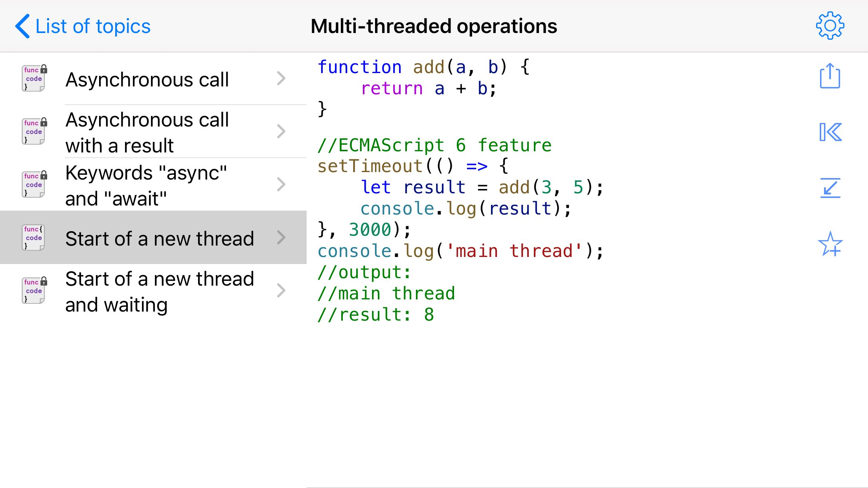Click the Multi-threaded operations title
868x488 pixels.
click(434, 26)
